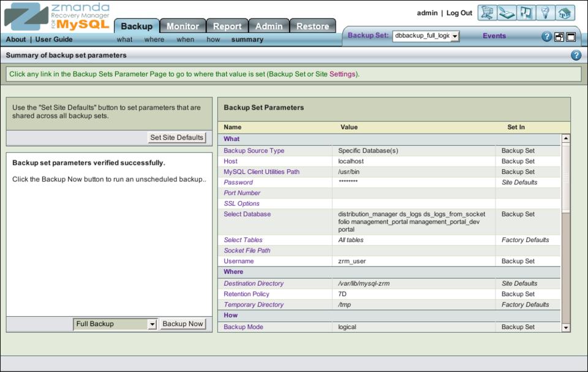588x372 pixels.
Task: Click the shopping cart icon
Action: pos(487,13)
